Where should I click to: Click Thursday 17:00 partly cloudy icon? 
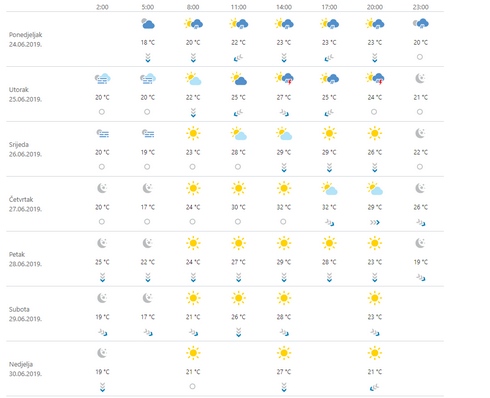coord(329,189)
